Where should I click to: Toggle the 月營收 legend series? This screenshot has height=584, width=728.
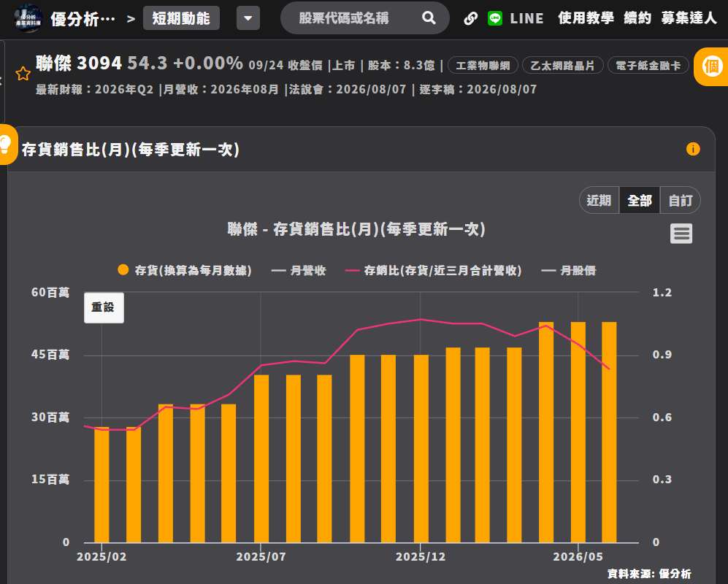tap(299, 270)
